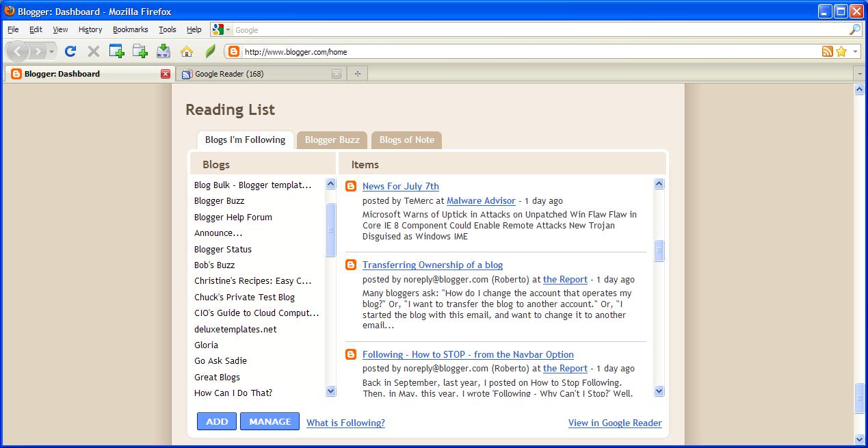Close the Google Reader tab

pos(336,74)
